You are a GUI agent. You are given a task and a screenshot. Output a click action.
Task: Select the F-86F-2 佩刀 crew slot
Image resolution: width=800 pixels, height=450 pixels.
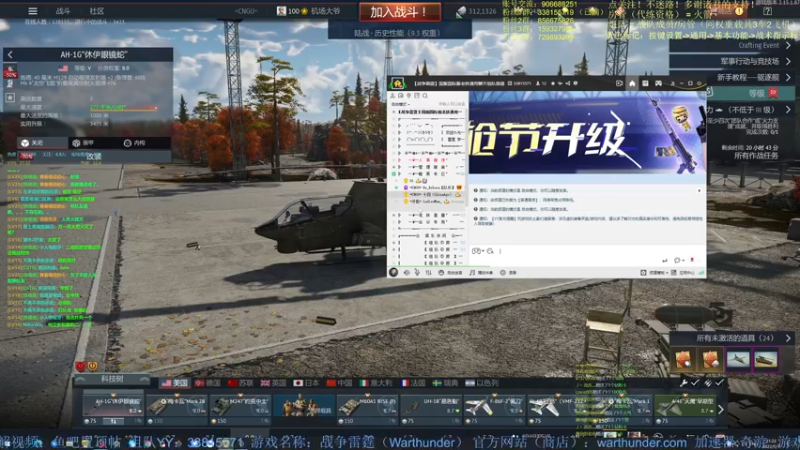pyautogui.click(x=494, y=409)
